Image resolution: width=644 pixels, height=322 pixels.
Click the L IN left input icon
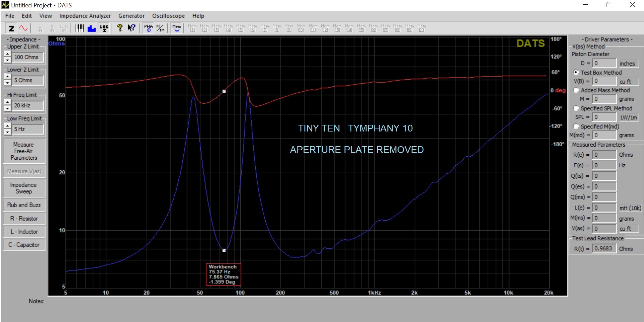pyautogui.click(x=40, y=28)
